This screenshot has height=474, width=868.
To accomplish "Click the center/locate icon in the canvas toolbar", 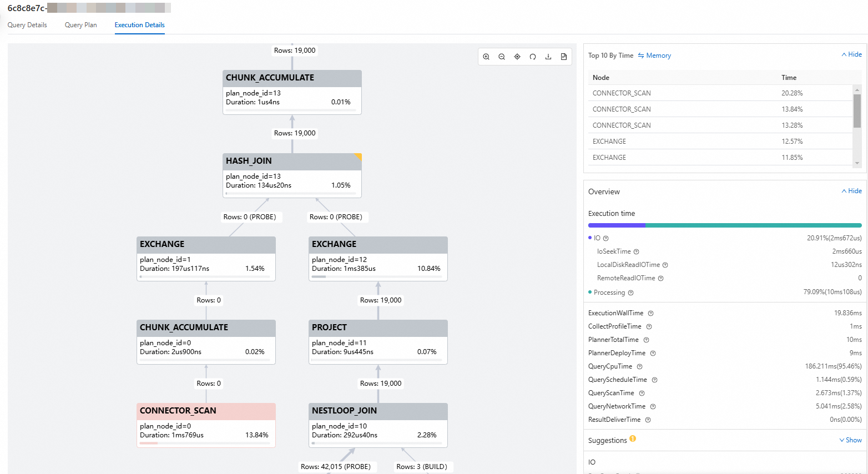I will [x=517, y=56].
